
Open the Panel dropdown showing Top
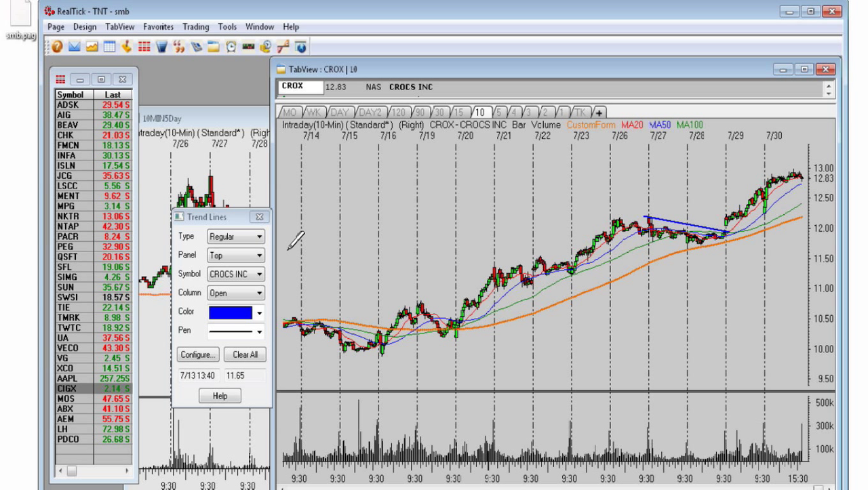point(236,256)
